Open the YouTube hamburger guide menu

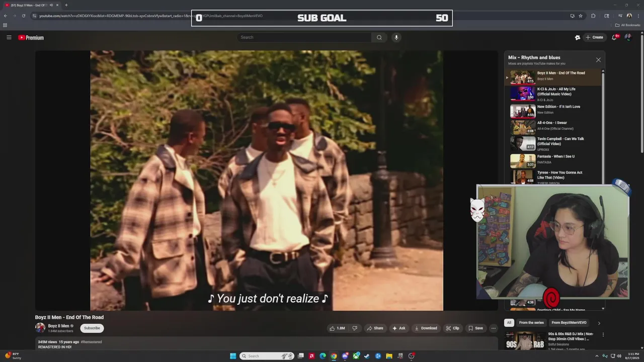[x=9, y=37]
